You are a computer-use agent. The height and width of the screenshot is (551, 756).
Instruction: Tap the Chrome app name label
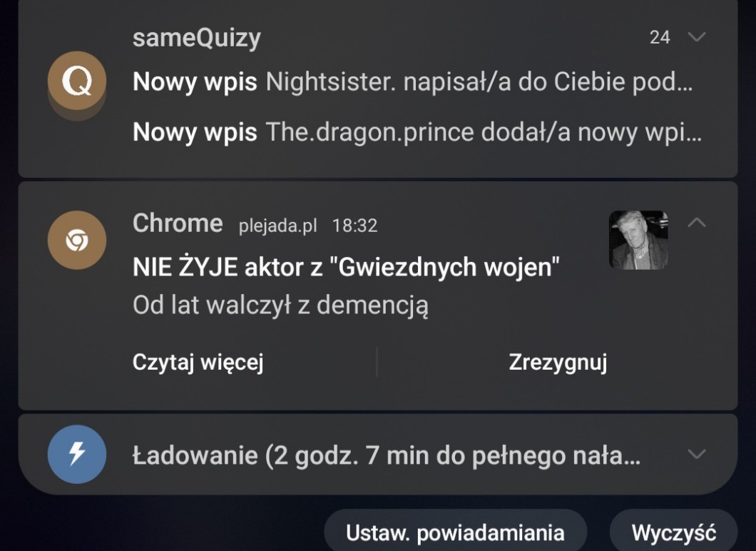178,223
